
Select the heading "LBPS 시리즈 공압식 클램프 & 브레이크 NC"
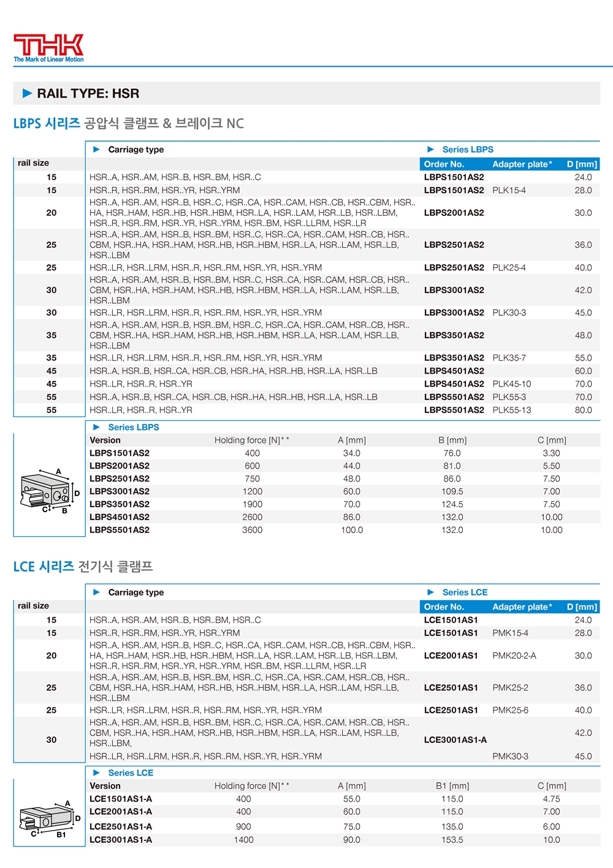129,123
